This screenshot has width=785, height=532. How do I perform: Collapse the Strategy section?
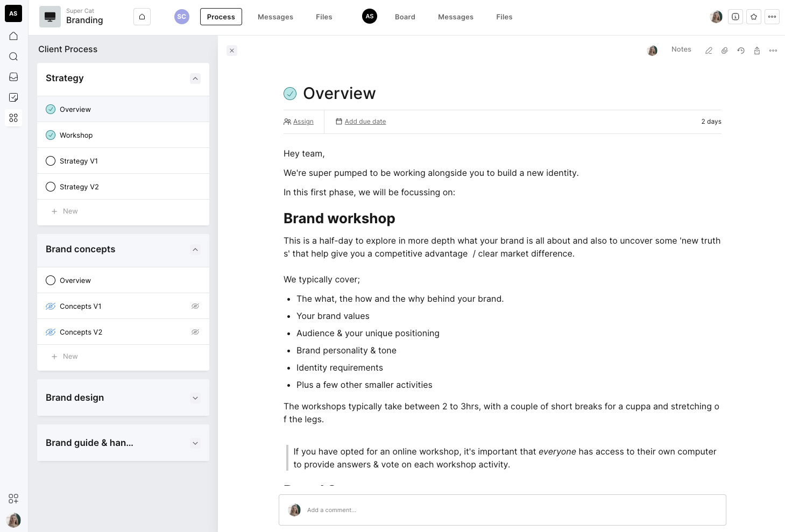(195, 79)
